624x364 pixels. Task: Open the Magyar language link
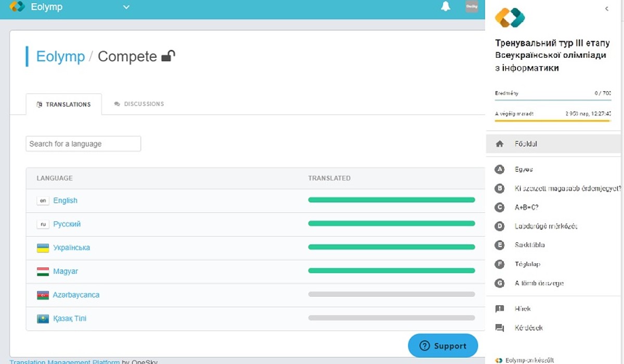point(66,271)
